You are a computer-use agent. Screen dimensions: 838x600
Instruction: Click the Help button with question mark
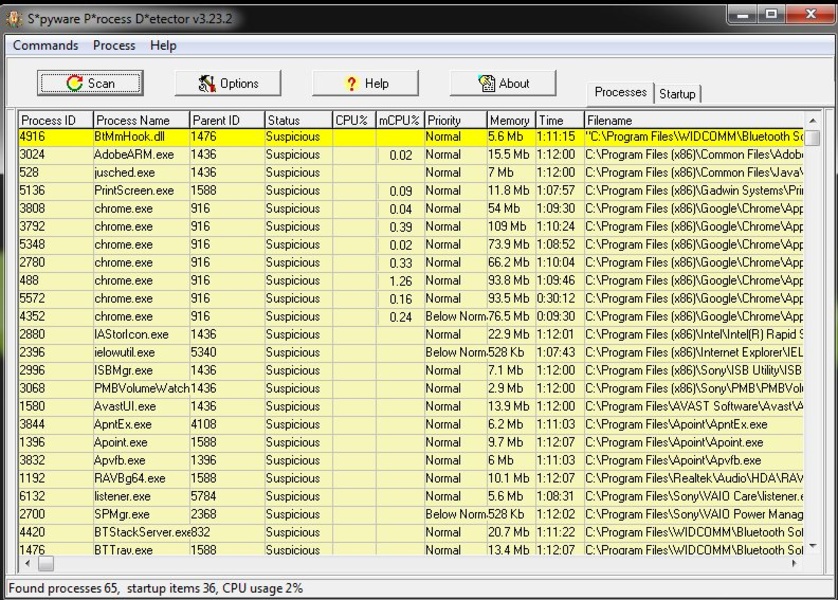(x=365, y=83)
